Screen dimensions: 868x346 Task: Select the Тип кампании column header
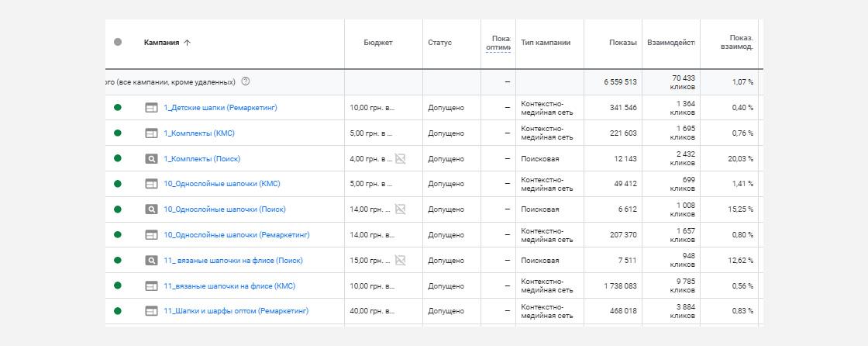[546, 43]
